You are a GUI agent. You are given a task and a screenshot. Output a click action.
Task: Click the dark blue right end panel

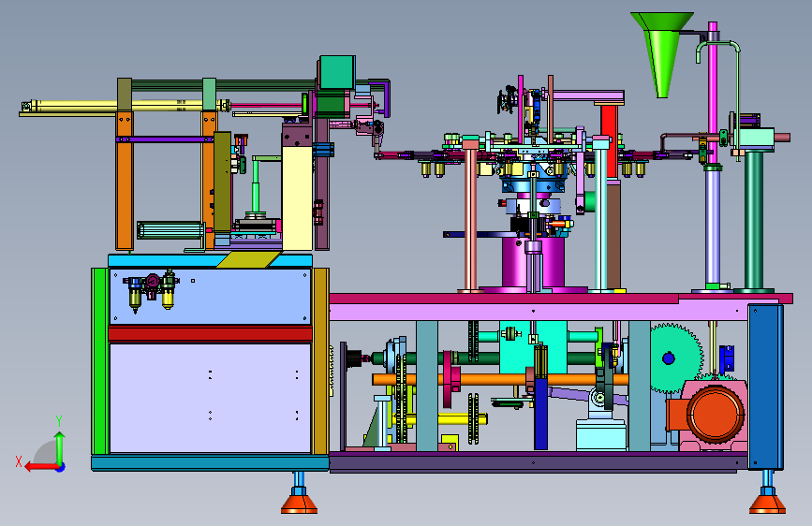[765, 387]
